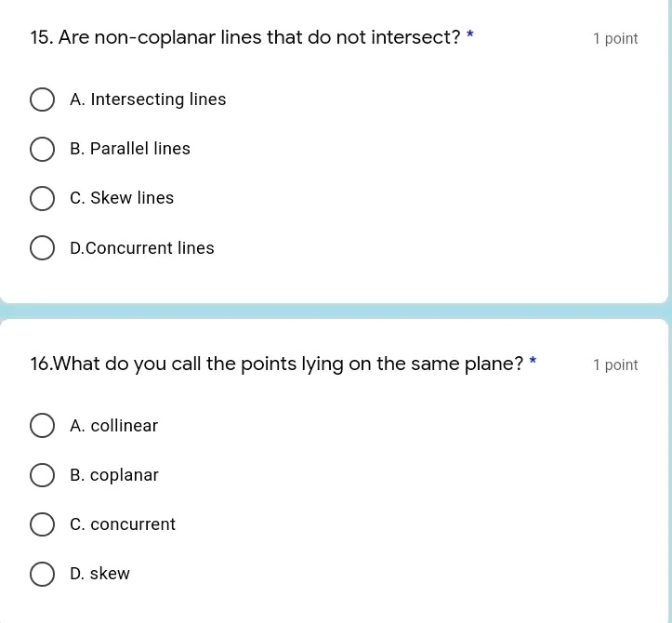This screenshot has height=623, width=672.
Task: Select radio button for A. Intersecting lines
Action: [x=43, y=99]
